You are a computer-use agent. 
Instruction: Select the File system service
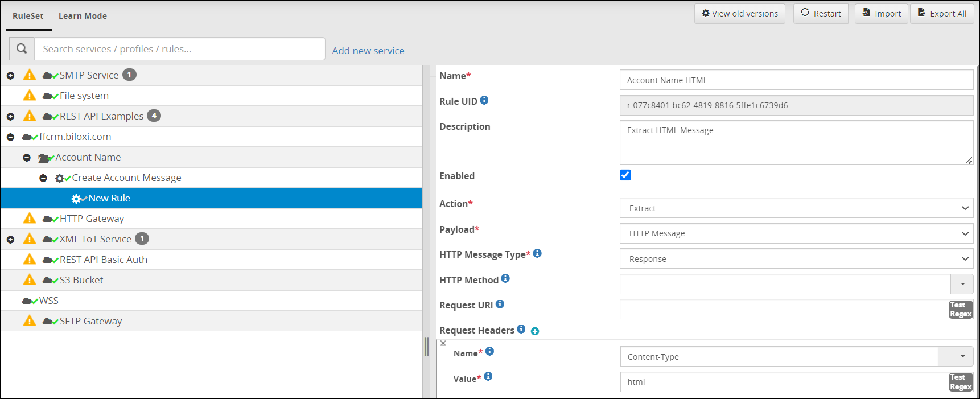point(211,96)
